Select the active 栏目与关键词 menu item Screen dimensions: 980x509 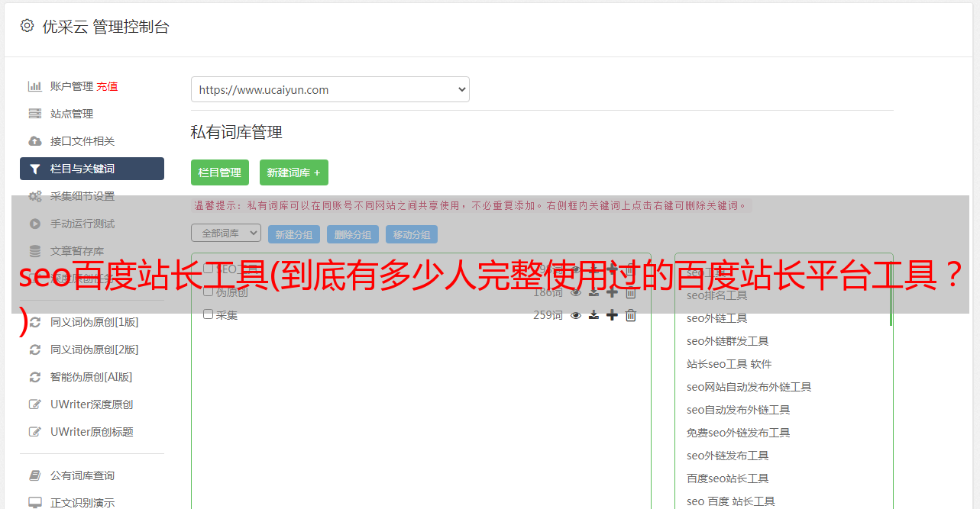[92, 169]
